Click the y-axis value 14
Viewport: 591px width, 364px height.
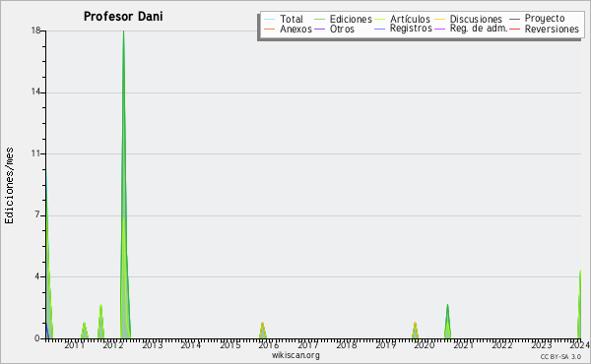point(35,92)
